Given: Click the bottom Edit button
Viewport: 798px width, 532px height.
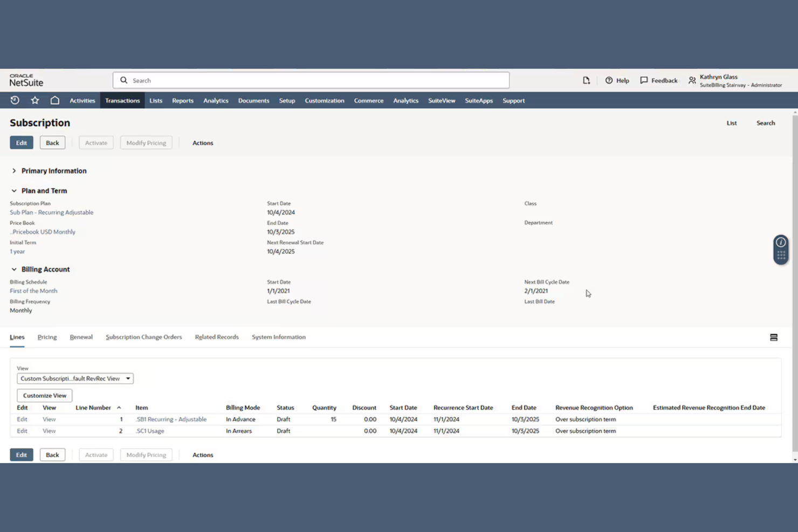Looking at the screenshot, I should pos(22,455).
